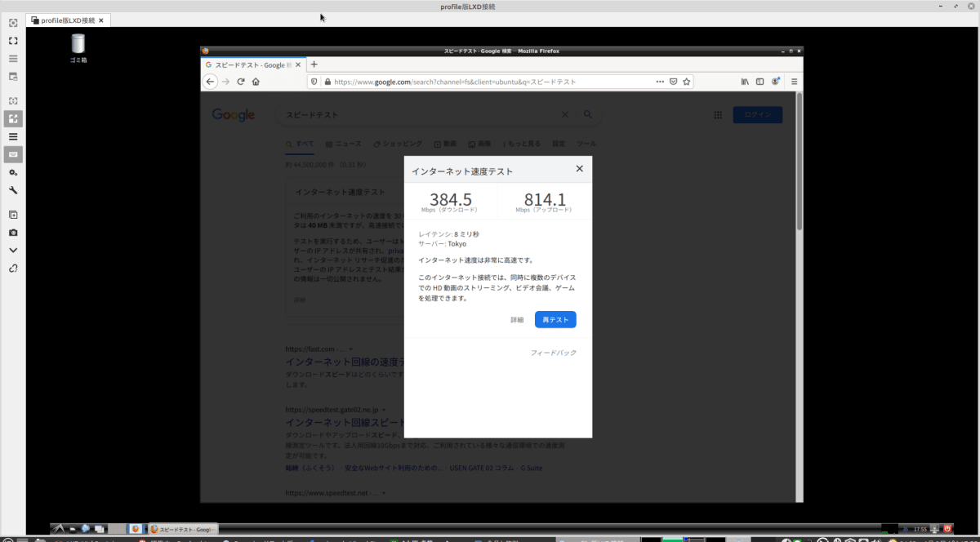Image resolution: width=980 pixels, height=542 pixels.
Task: Click the padlock site security icon
Action: point(327,82)
